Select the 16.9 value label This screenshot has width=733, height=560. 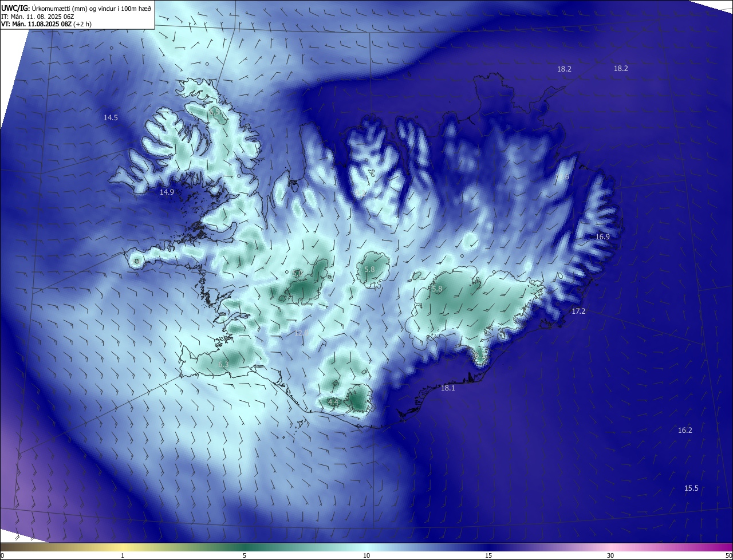(x=602, y=236)
